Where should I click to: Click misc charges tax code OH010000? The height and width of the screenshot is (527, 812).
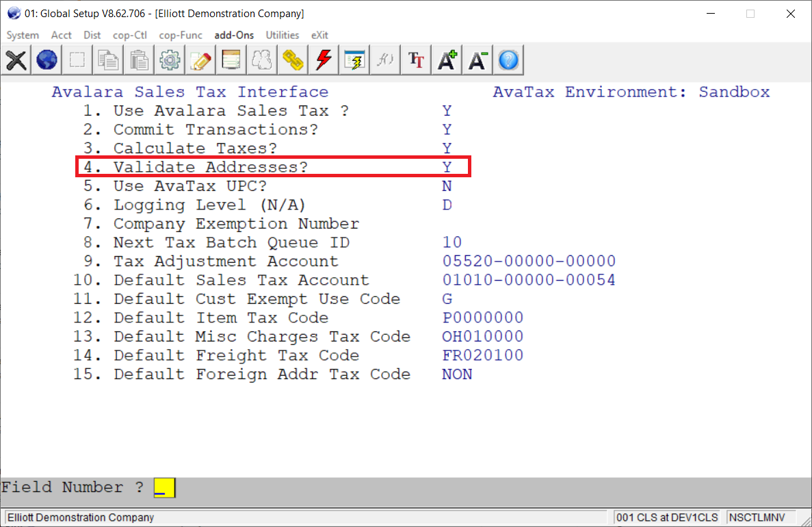(483, 336)
